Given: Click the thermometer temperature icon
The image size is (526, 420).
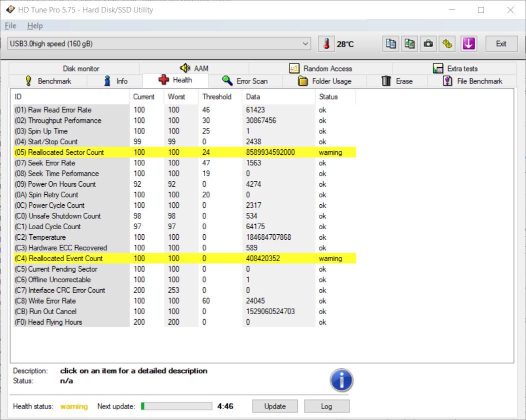Looking at the screenshot, I should [x=326, y=44].
